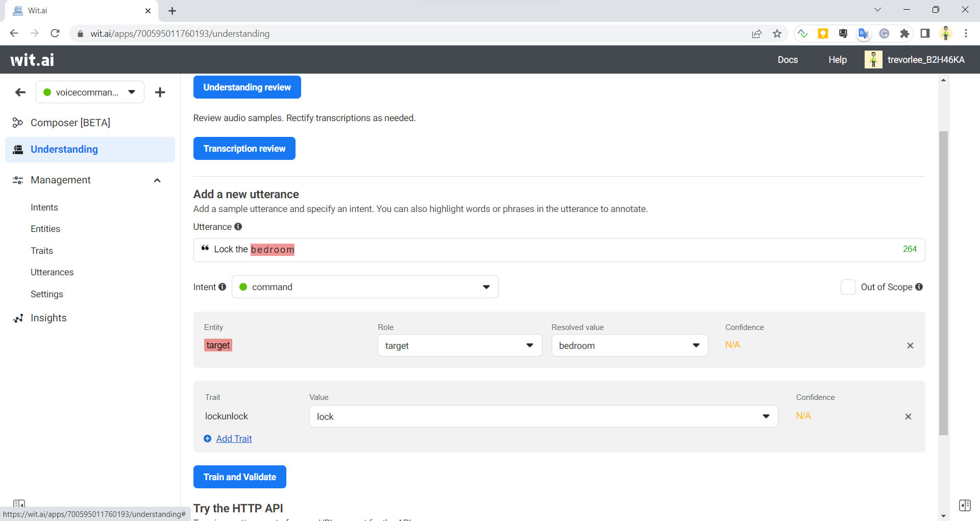Screen dimensions: 980x521
Task: Click the Insights chart icon
Action: [x=18, y=318]
